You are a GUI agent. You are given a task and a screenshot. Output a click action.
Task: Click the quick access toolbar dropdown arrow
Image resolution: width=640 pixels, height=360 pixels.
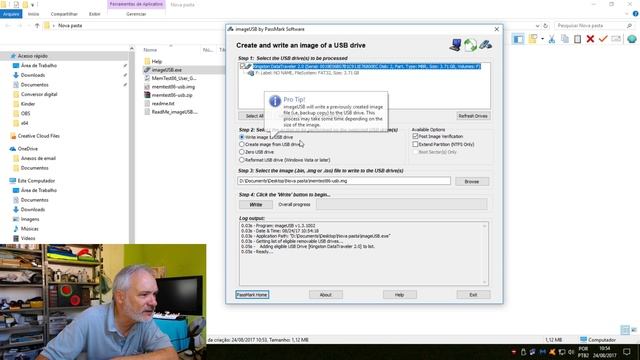click(33, 4)
